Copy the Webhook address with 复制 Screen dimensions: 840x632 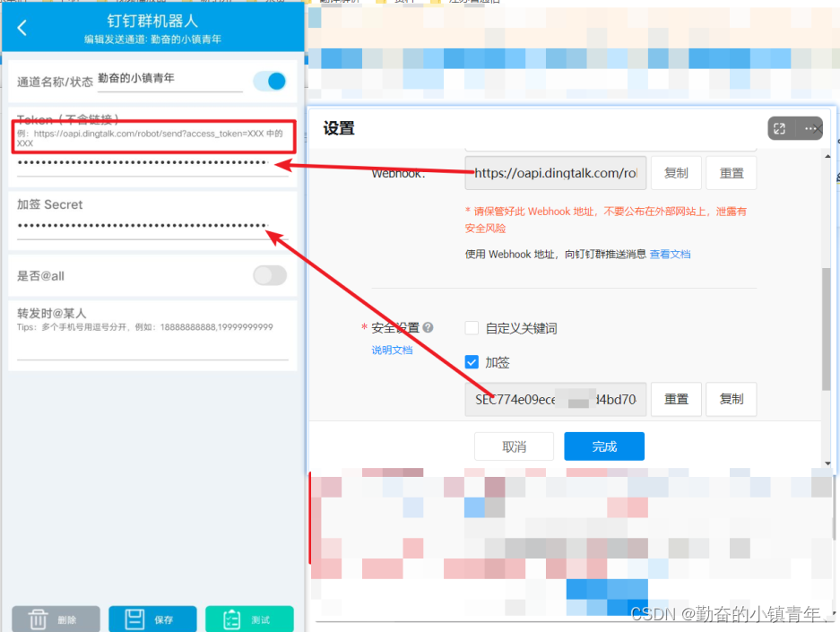point(676,173)
